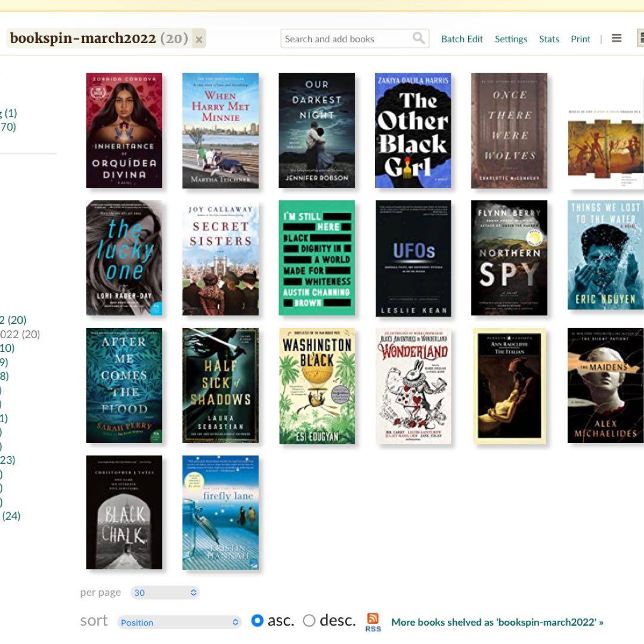Open The Maidens book cover
Image resolution: width=644 pixels, height=644 pixels.
coord(605,386)
